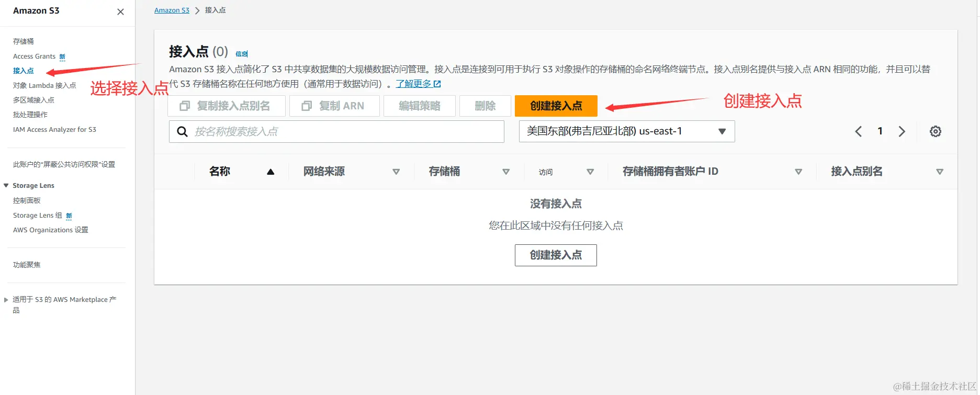Click 接入点别名 column header text
The width and height of the screenshot is (980, 395).
pos(857,172)
